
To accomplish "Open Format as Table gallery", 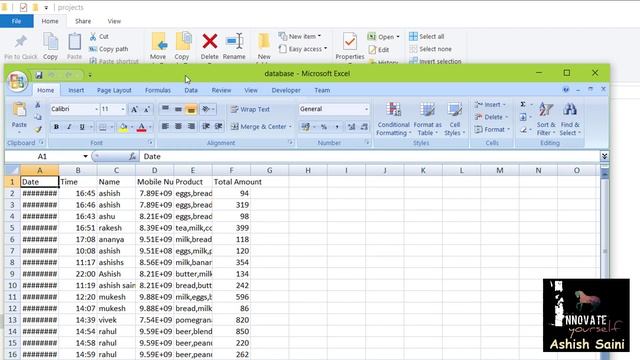I will click(x=427, y=119).
